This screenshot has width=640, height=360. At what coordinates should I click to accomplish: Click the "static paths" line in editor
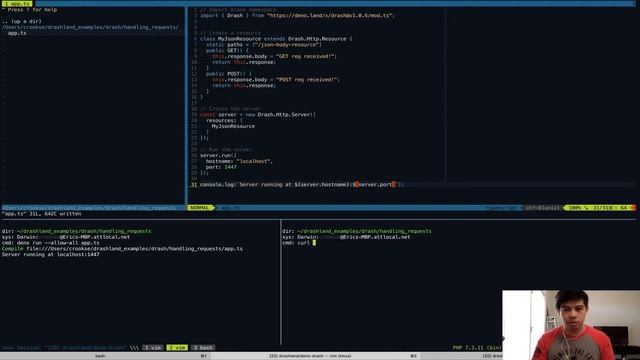pyautogui.click(x=264, y=44)
